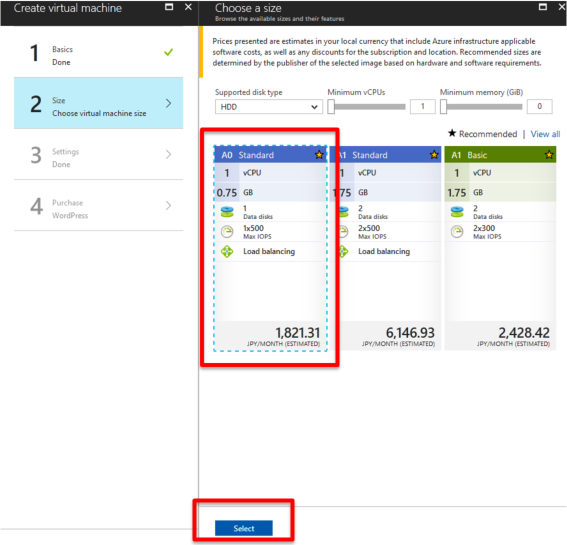Open the Supported disk type HDD dropdown
Image resolution: width=567 pixels, height=545 pixels.
coord(269,107)
